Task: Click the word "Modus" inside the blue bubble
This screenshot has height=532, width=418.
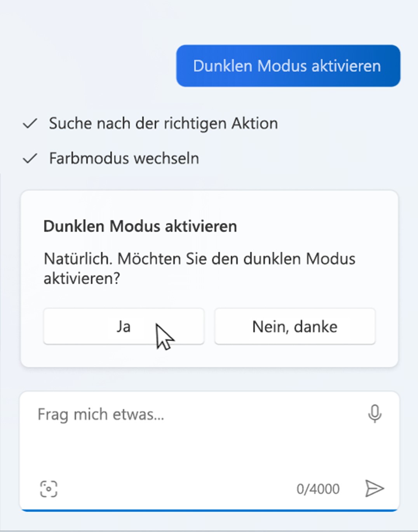Action: [x=282, y=66]
